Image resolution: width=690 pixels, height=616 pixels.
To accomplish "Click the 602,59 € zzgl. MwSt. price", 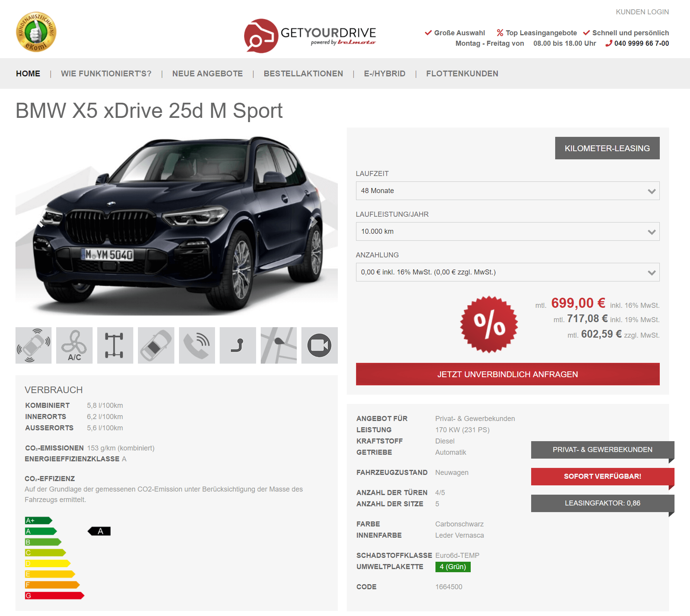I will [601, 334].
